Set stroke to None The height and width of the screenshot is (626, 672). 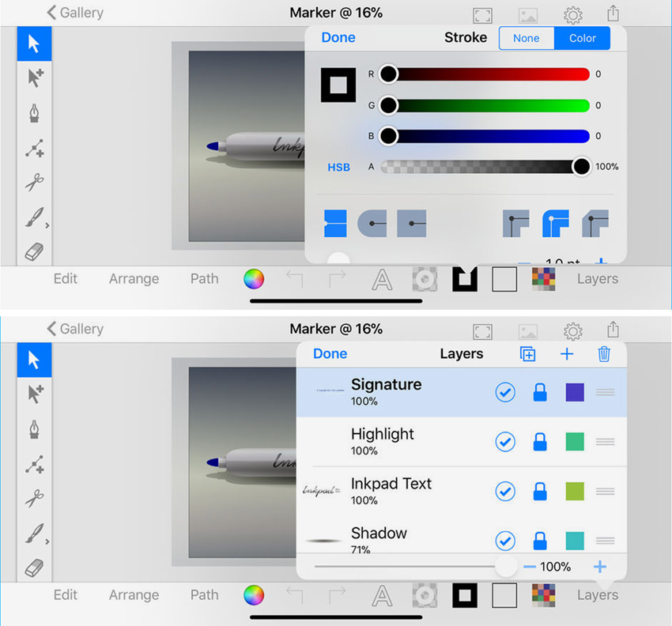[x=527, y=38]
